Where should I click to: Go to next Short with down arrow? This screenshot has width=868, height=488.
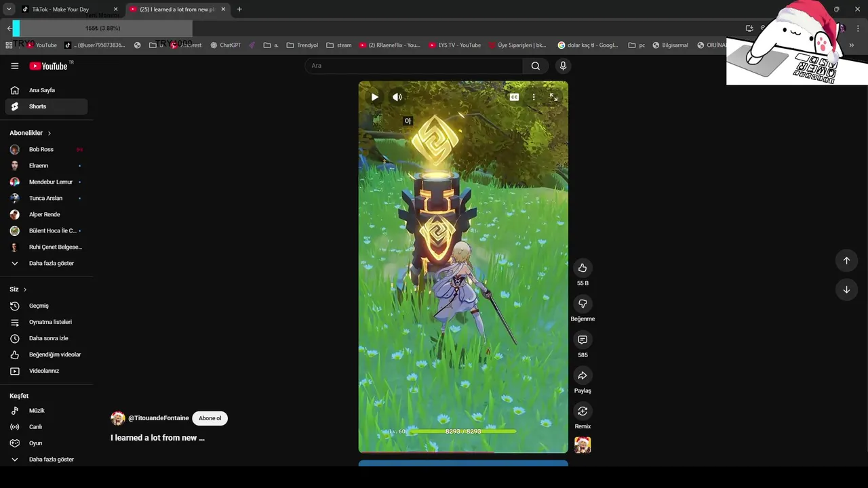(x=846, y=289)
